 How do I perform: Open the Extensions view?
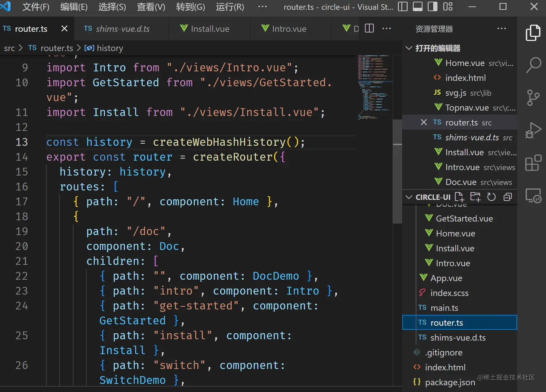[x=533, y=163]
